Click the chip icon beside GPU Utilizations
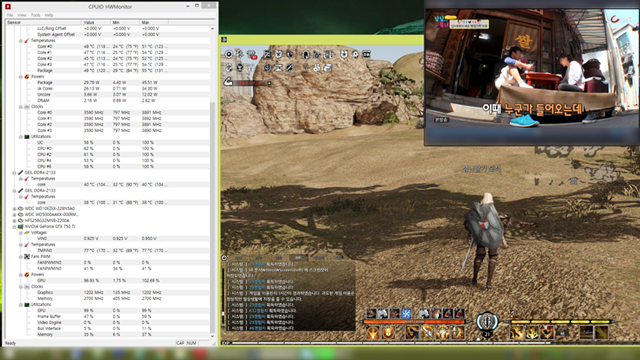Viewport: 640px width, 360px height. (x=27, y=304)
